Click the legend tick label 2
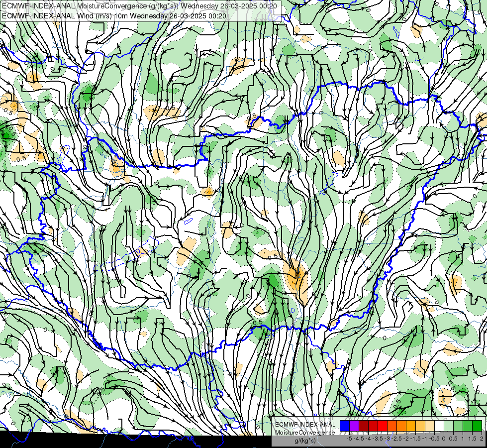This screenshot has width=487, height=448. 482,439
